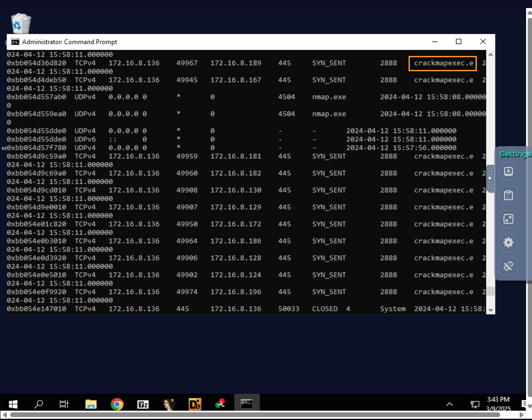Click IP 172.16.8.182

click(236, 173)
